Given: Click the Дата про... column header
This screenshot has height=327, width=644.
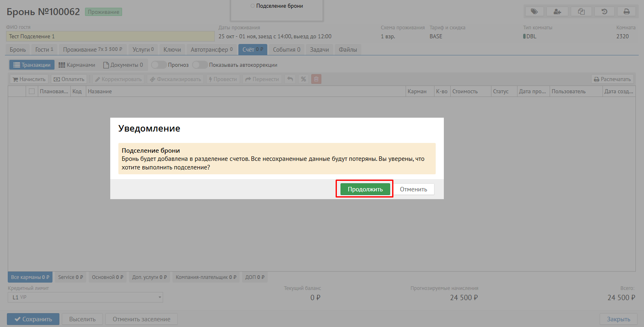Looking at the screenshot, I should click(533, 91).
